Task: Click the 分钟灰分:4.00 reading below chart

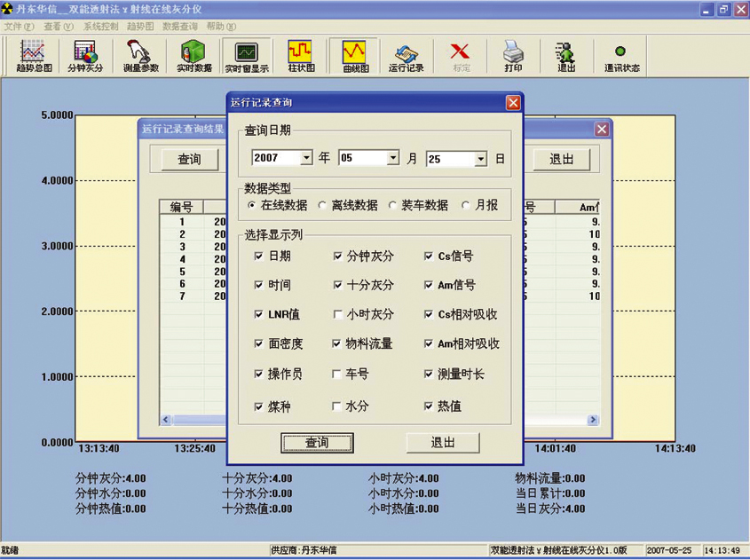Action: point(110,478)
